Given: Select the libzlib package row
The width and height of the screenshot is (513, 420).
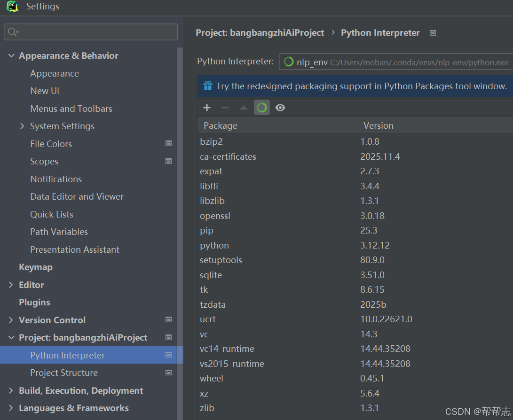Looking at the screenshot, I should point(355,201).
